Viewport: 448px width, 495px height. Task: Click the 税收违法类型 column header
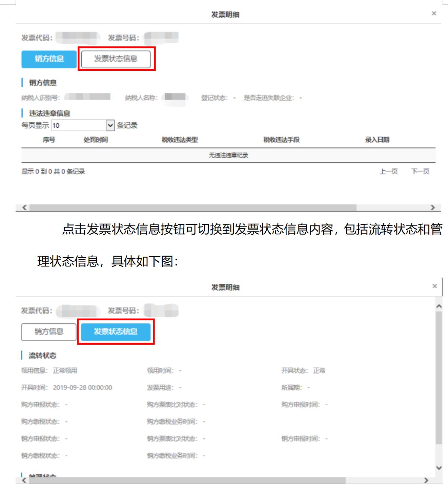point(180,140)
